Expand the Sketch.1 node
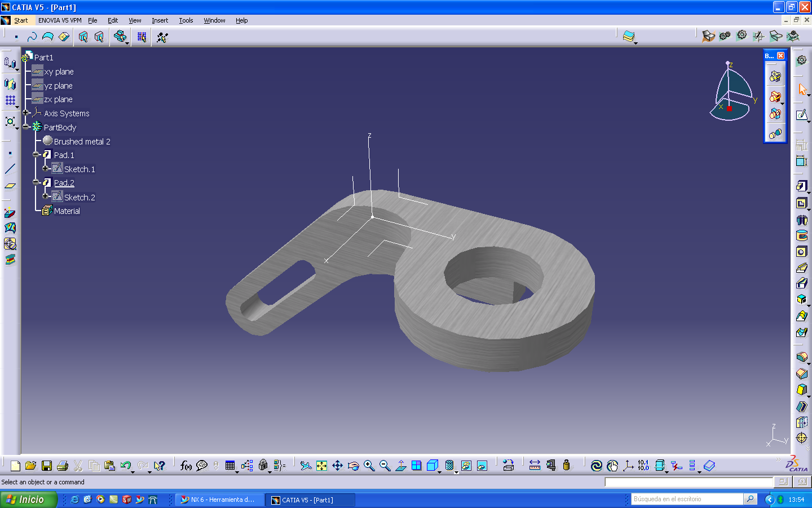This screenshot has height=508, width=812. pos(46,168)
